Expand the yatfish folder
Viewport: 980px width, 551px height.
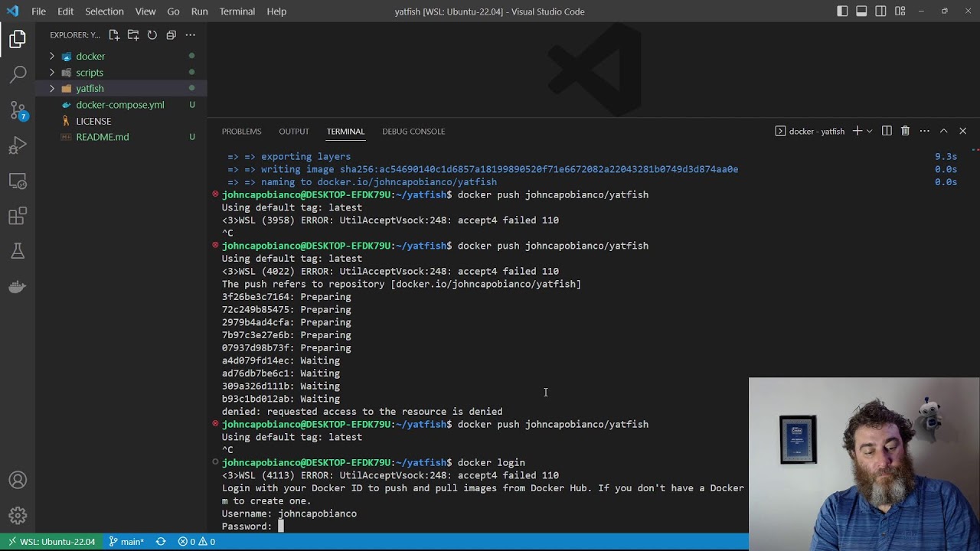tap(52, 88)
